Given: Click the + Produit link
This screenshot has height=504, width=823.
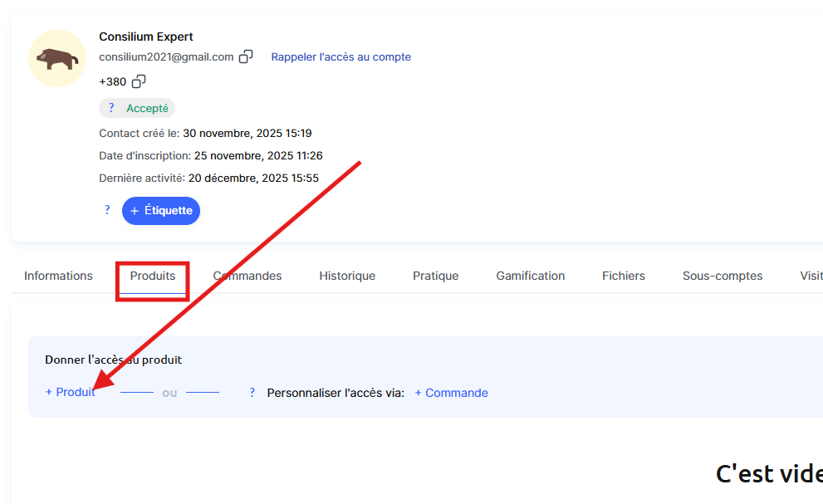Looking at the screenshot, I should 71,393.
